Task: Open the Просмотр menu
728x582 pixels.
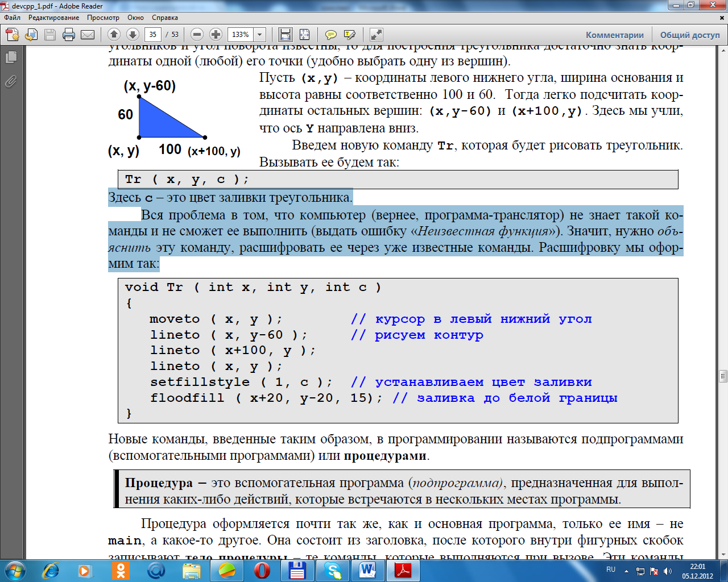Action: tap(103, 18)
